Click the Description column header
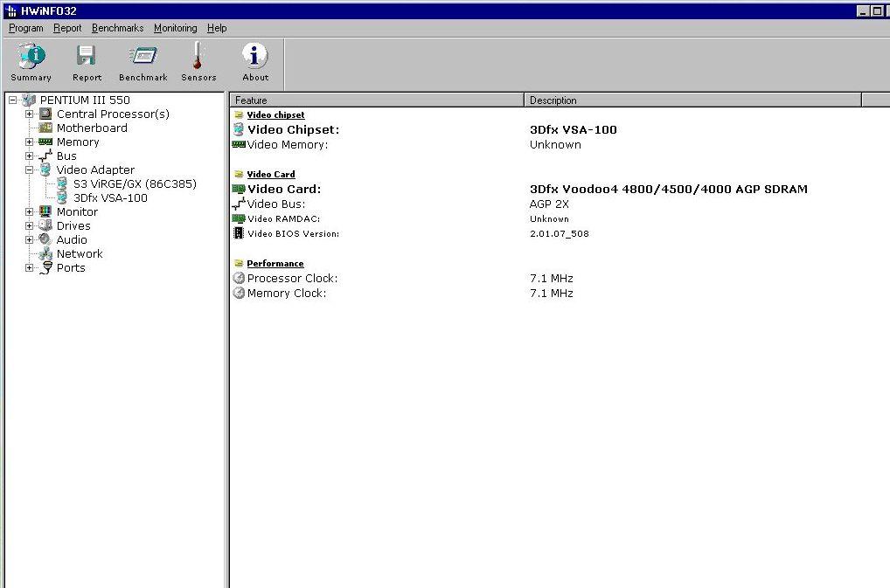 point(693,100)
